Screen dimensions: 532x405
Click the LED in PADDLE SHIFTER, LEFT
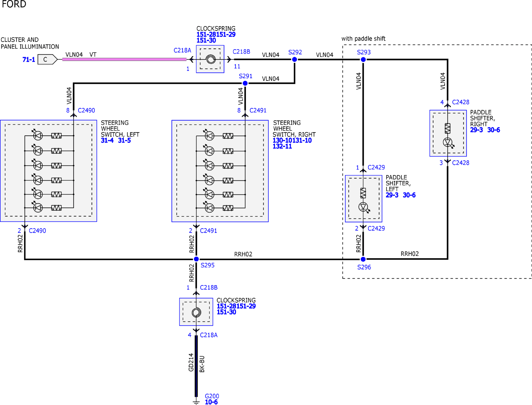coord(364,207)
